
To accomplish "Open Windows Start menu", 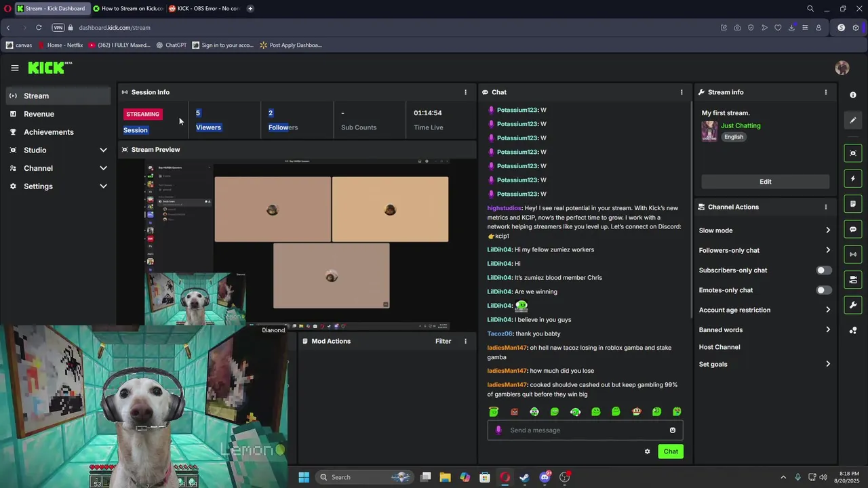I will point(304,477).
